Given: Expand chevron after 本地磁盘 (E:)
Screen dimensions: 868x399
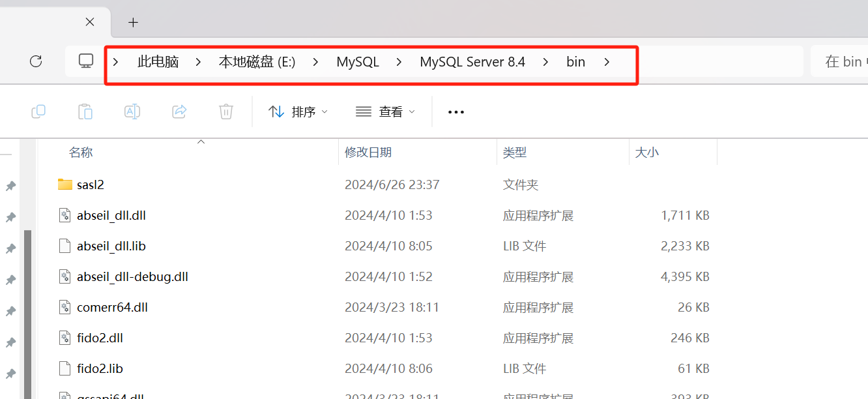Looking at the screenshot, I should [316, 62].
